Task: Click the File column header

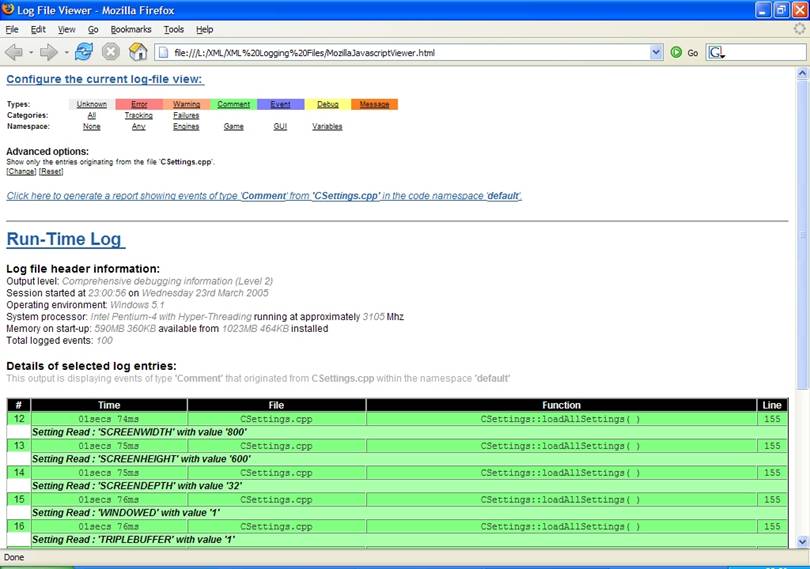Action: pyautogui.click(x=276, y=405)
